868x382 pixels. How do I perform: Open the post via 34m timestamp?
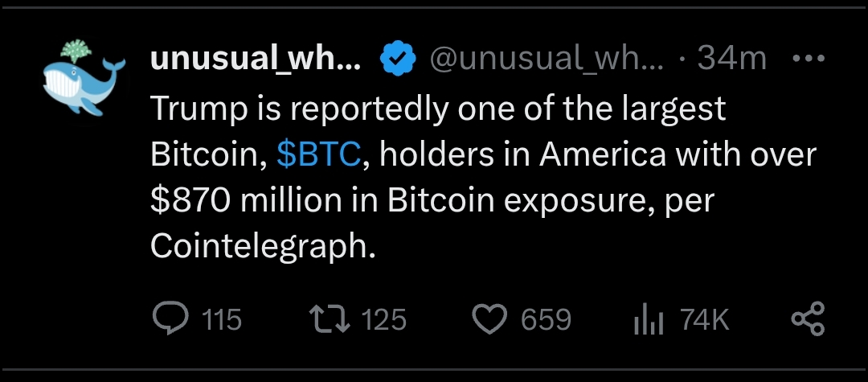coord(732,59)
